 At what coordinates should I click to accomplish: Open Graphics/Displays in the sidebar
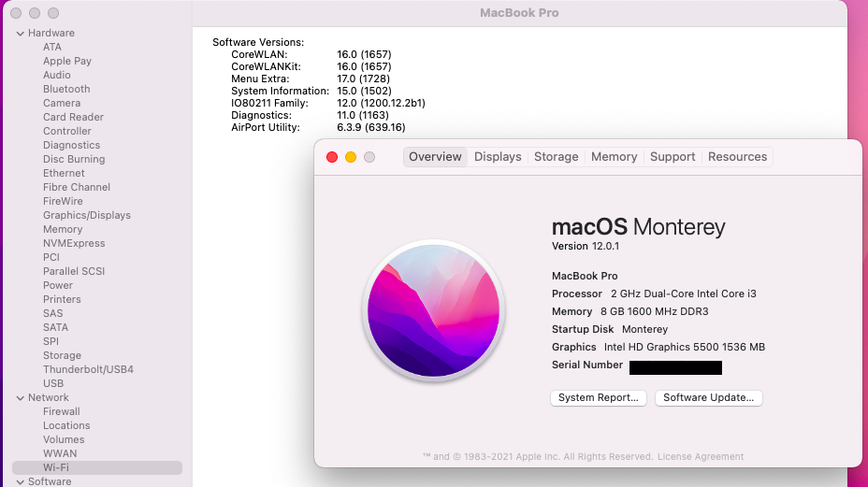pos(87,215)
